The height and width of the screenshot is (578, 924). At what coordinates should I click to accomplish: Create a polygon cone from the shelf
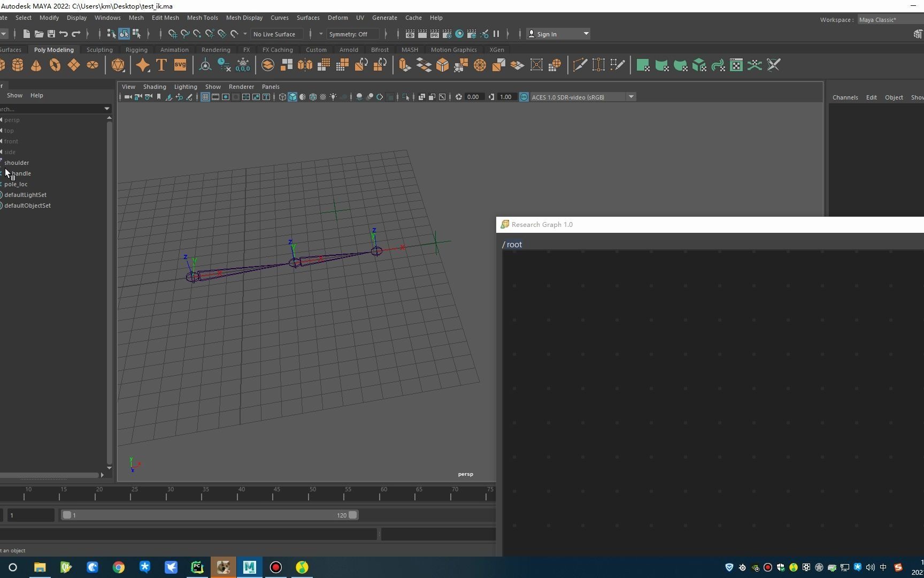pos(36,65)
